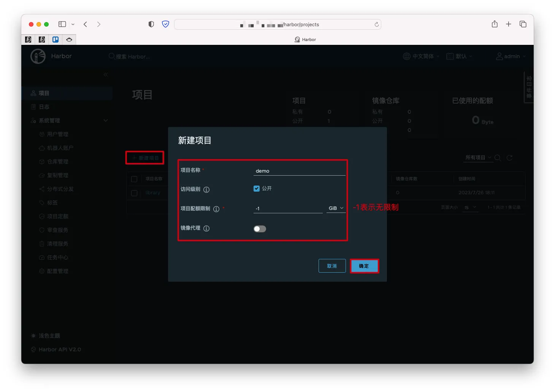Go forward with the Safari forward arrow

(x=99, y=24)
